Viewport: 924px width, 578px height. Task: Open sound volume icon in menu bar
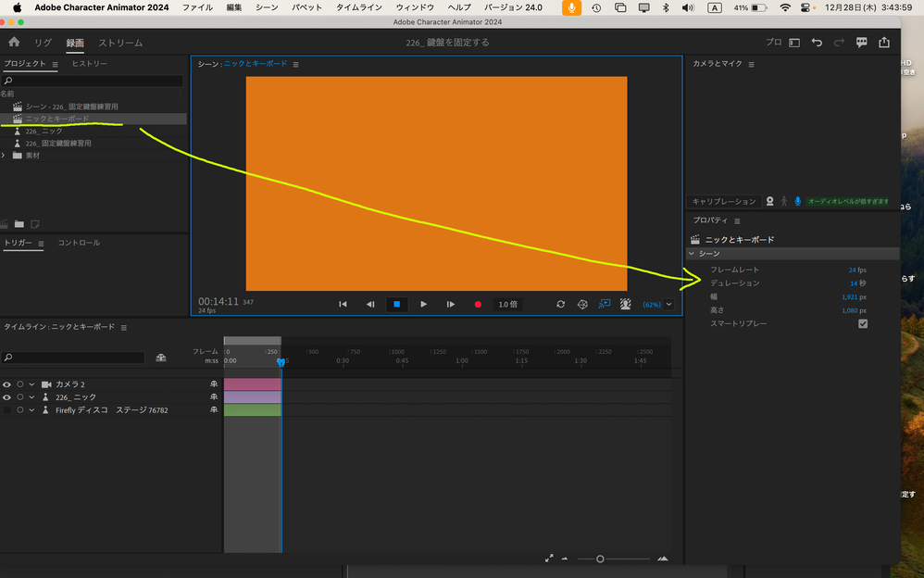point(688,7)
